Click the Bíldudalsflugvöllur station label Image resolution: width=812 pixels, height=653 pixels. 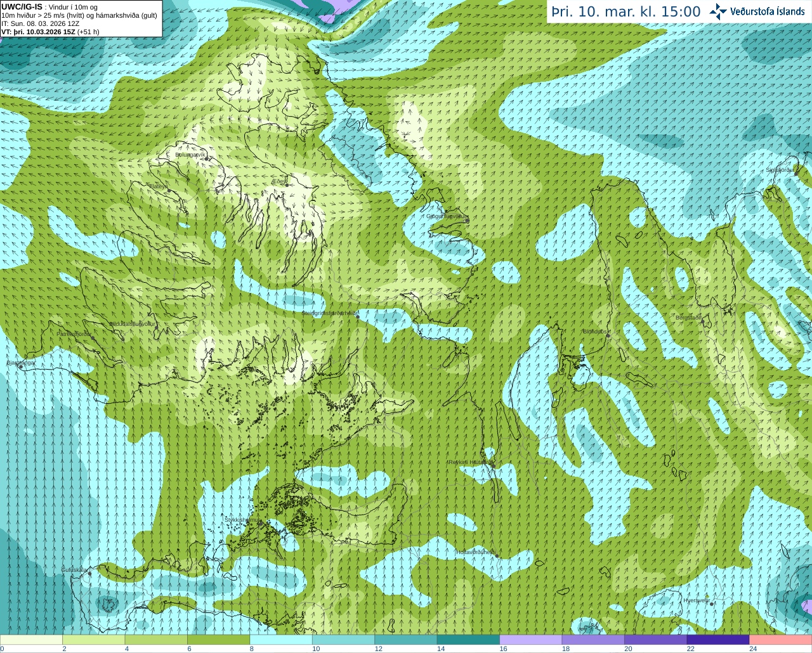(133, 323)
